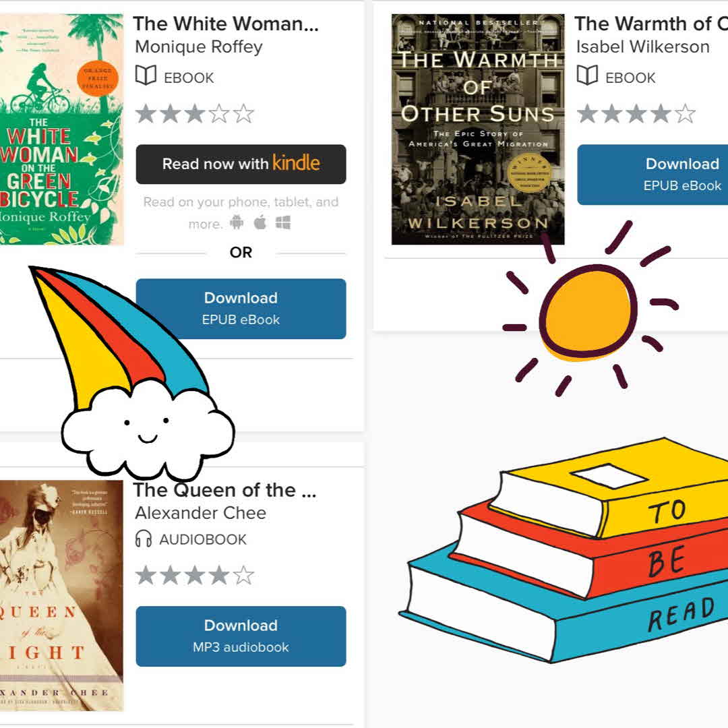Open The Warmth of Other Suns cover thumbnail
728x728 pixels.
[478, 129]
